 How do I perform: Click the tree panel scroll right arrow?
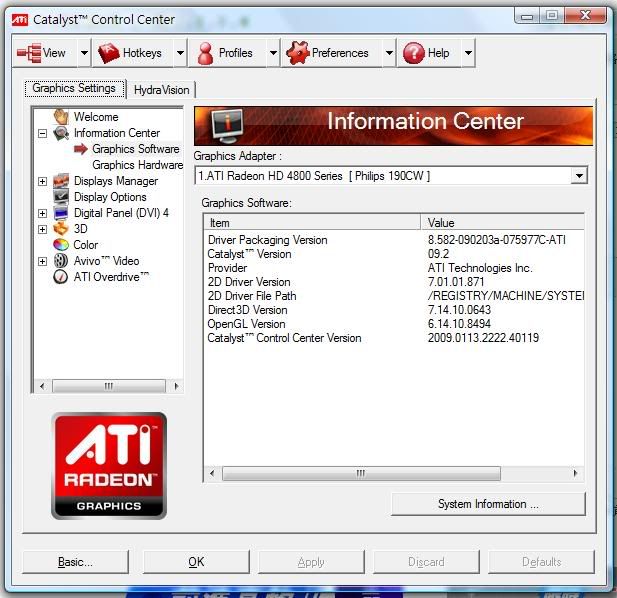pyautogui.click(x=176, y=386)
